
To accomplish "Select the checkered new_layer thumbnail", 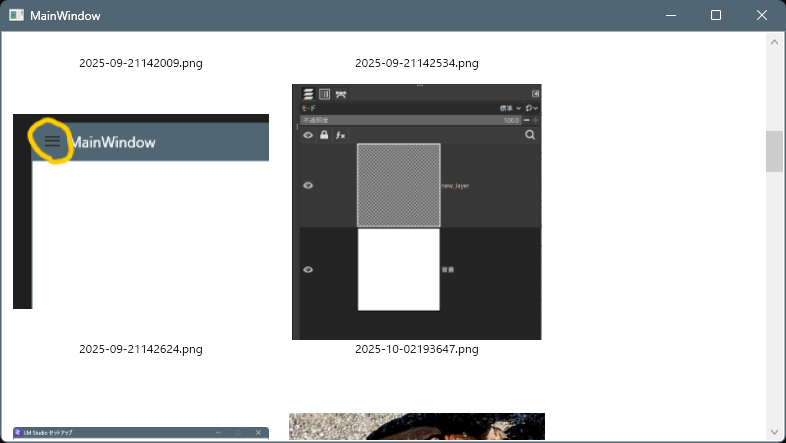I will click(398, 185).
